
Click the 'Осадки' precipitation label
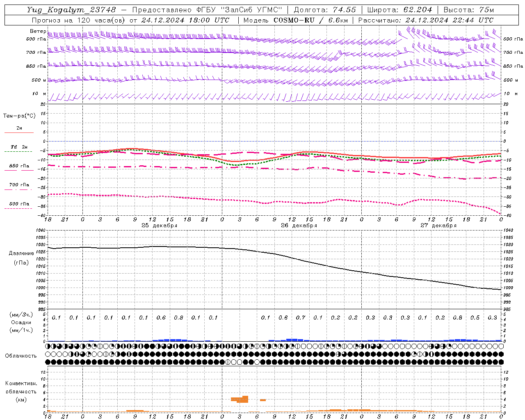coord(21,322)
